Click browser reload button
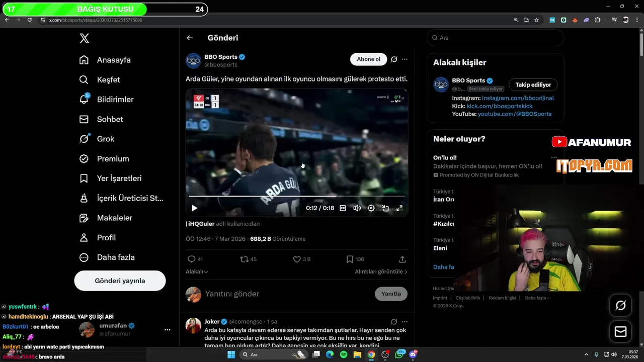 coord(30,20)
